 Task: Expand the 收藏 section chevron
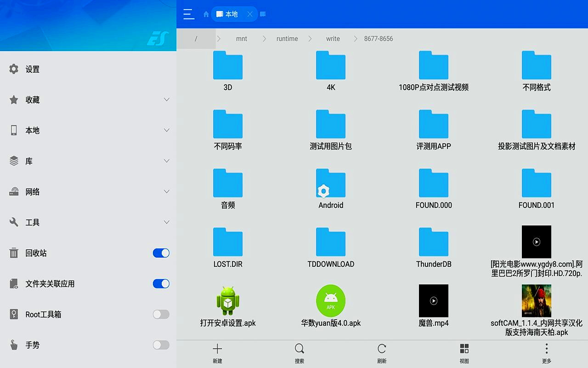(x=167, y=100)
